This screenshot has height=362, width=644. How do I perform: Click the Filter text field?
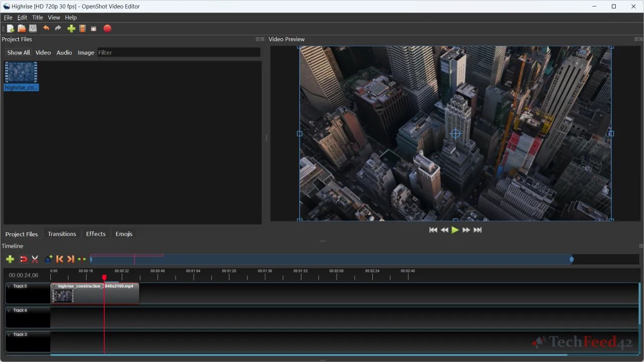point(179,52)
